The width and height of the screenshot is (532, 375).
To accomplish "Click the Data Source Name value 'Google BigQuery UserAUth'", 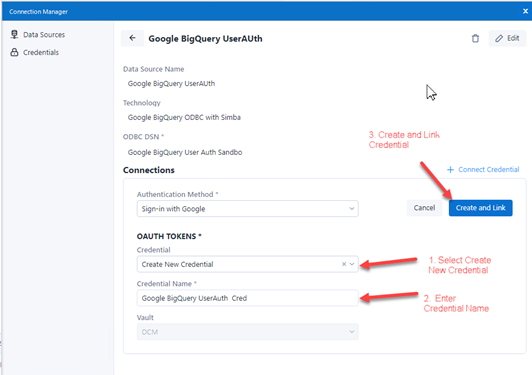I will click(x=171, y=83).
